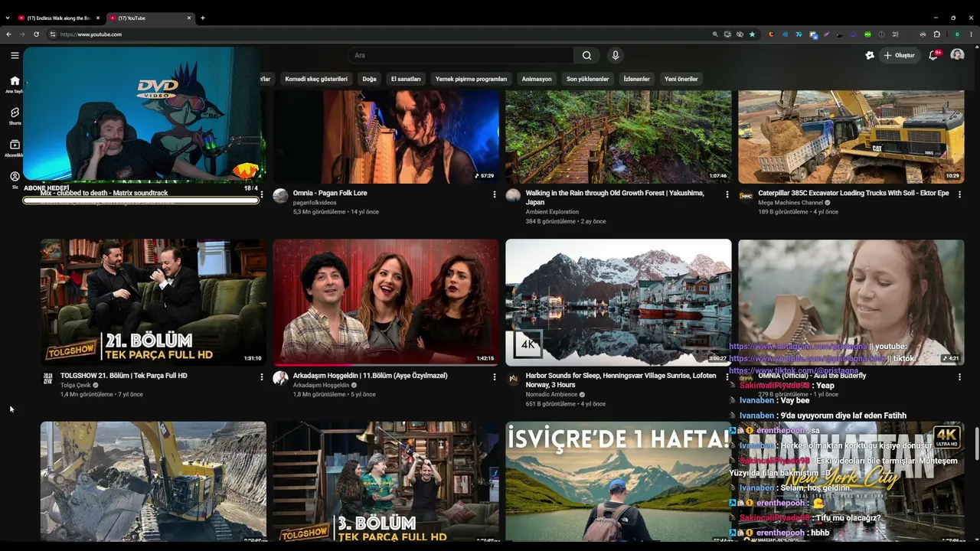Viewport: 980px width, 551px height.
Task: Open the Nomadic Ambience channel avatar
Action: coord(513,378)
